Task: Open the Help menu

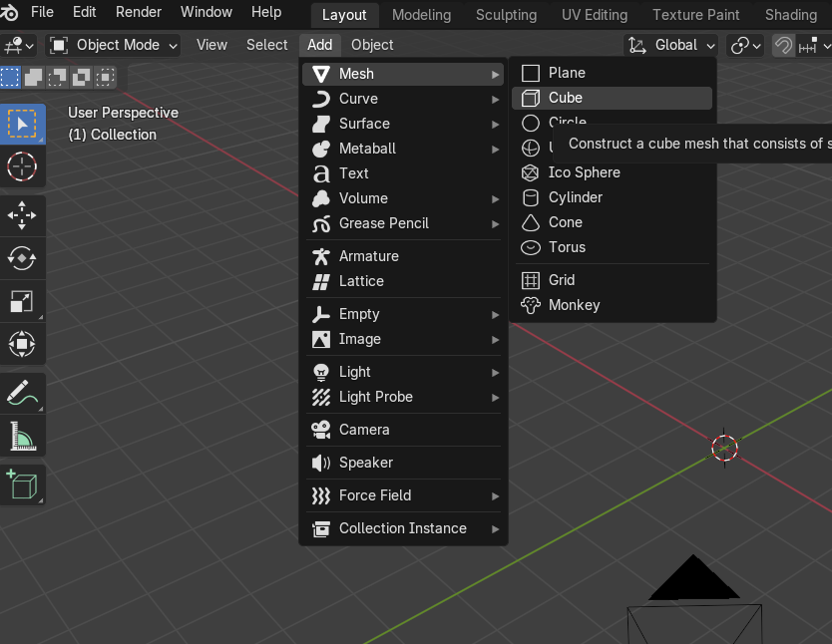Action: point(266,12)
